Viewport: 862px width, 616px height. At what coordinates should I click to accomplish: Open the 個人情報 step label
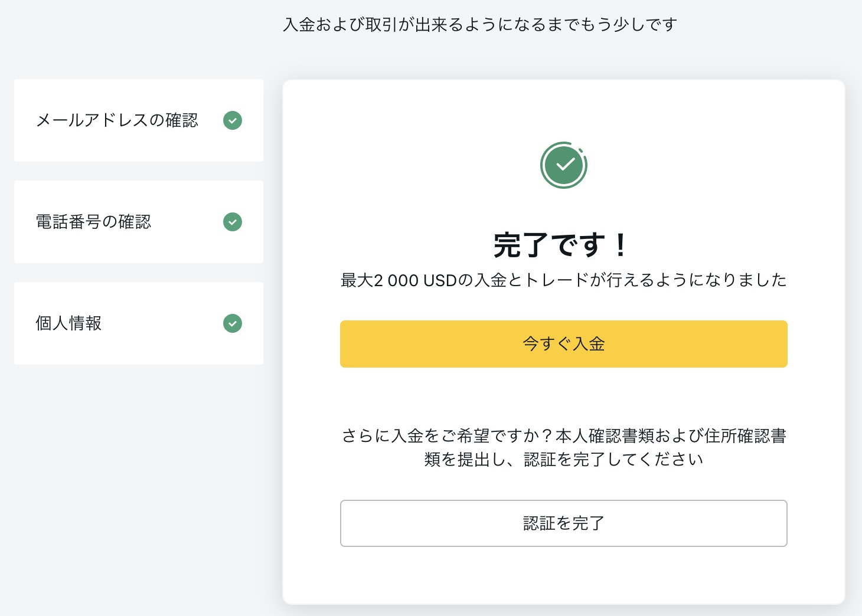(x=68, y=323)
